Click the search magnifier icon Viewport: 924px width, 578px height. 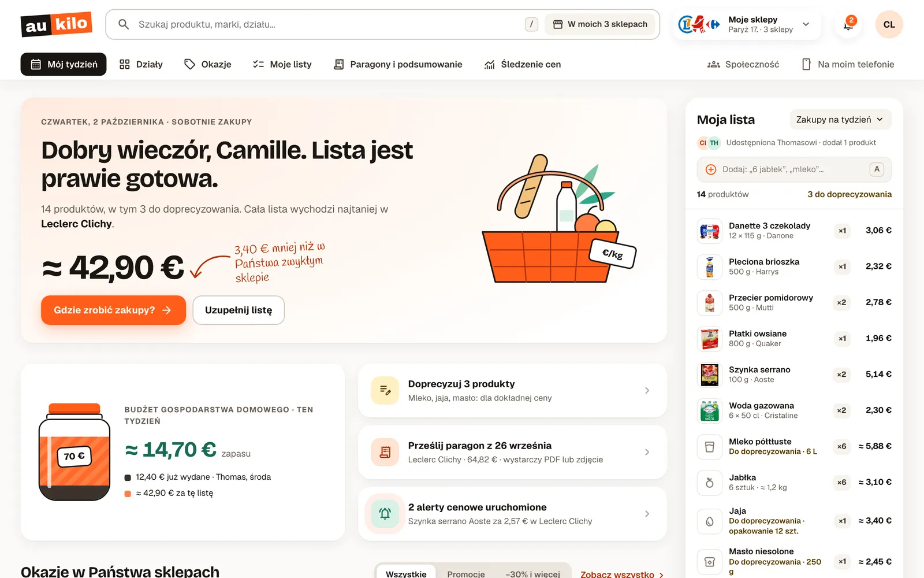click(x=123, y=24)
